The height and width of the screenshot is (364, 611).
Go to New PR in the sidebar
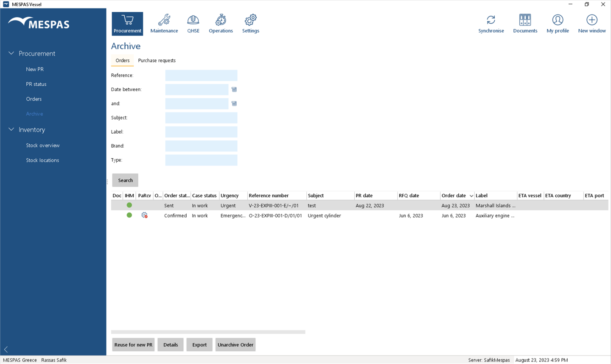[35, 69]
